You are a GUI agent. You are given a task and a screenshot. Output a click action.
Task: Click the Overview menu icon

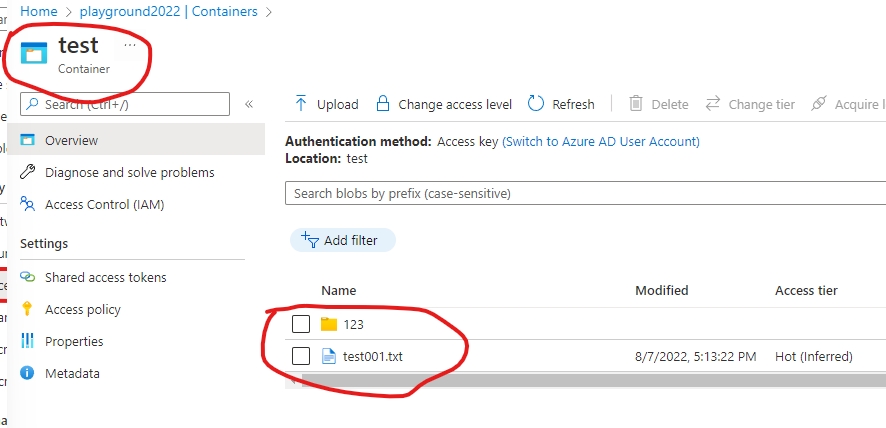click(x=28, y=140)
